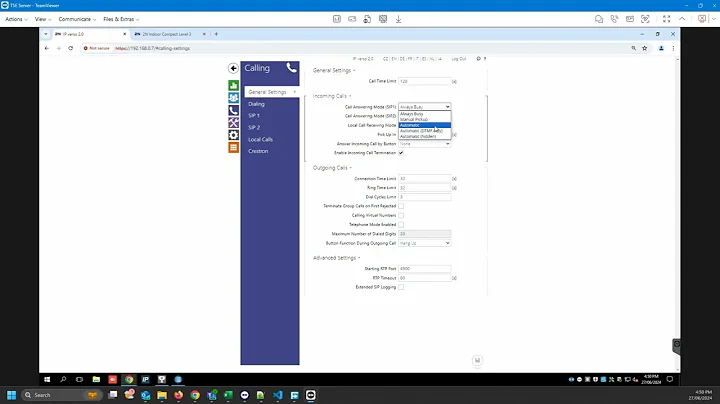720x404 pixels.
Task: Open the Files & Extras menu
Action: point(121,19)
